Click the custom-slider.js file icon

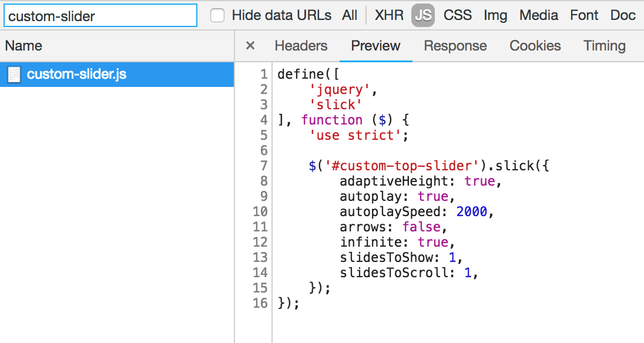click(14, 75)
